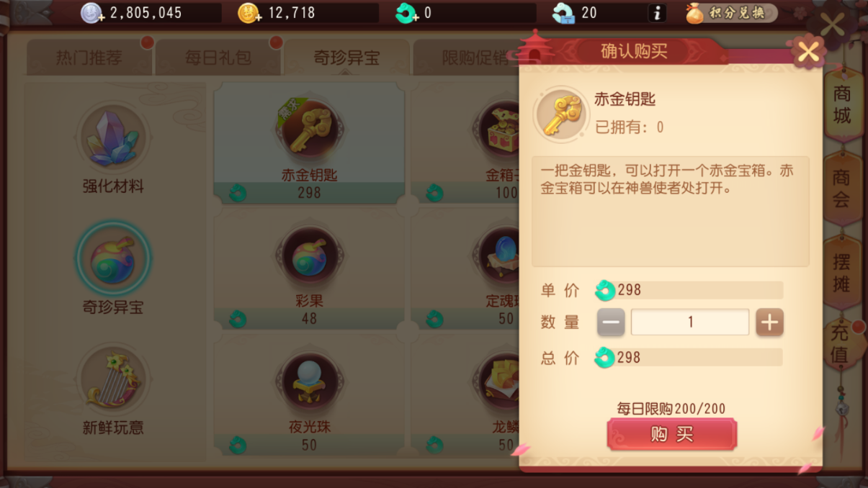Screen dimensions: 868x488
Task: Decrease quantity with the minus button
Action: coord(611,322)
